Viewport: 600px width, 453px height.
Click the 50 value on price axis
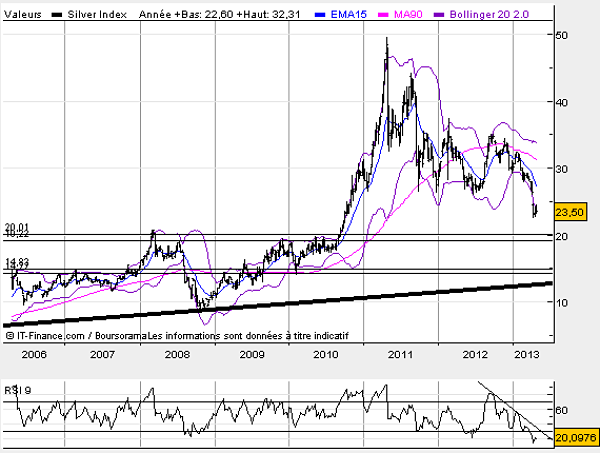(563, 35)
